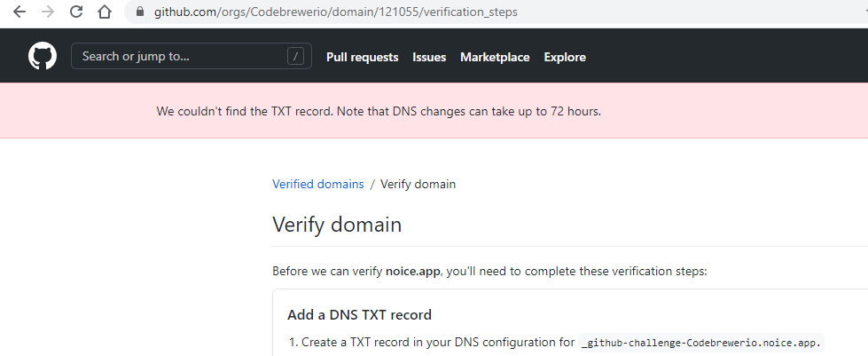Open the Pull requests menu item
868x356 pixels.
click(x=362, y=57)
